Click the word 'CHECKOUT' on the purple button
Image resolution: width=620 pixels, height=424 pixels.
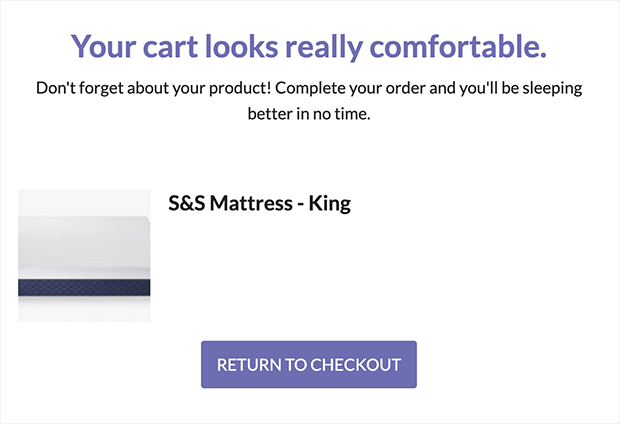(x=356, y=365)
